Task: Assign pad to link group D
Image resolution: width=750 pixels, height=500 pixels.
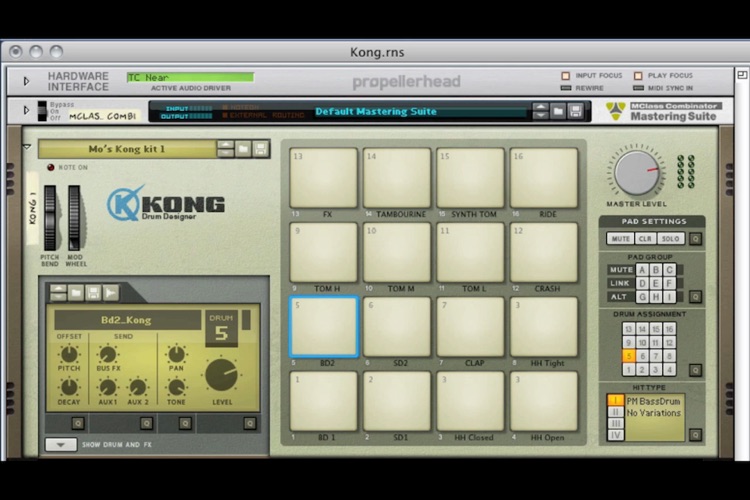Action: point(642,283)
